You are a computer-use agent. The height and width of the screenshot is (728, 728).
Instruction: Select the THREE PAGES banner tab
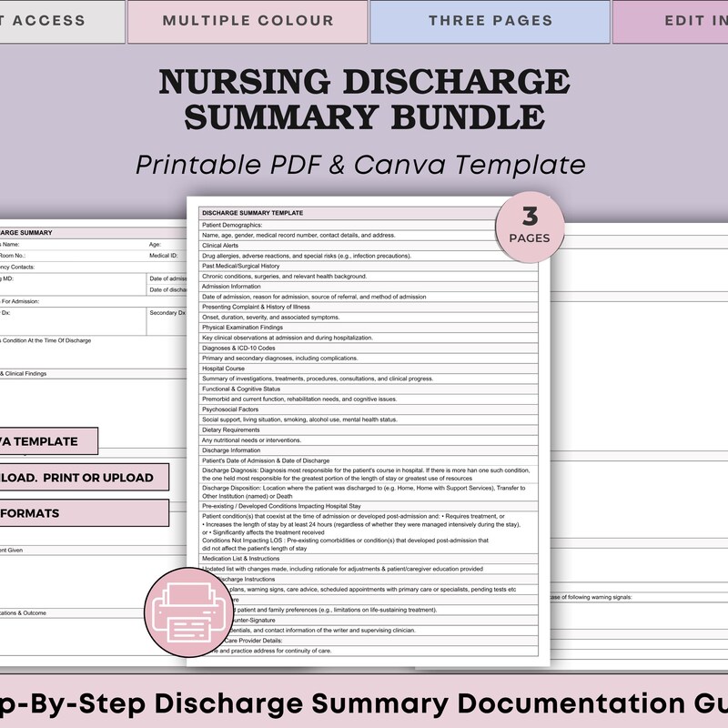tap(490, 21)
